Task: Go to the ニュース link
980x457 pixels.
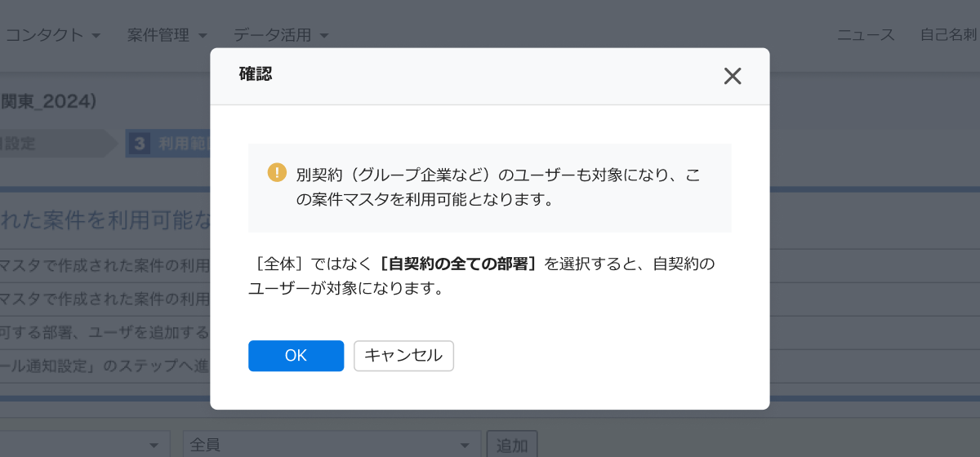Action: click(866, 35)
